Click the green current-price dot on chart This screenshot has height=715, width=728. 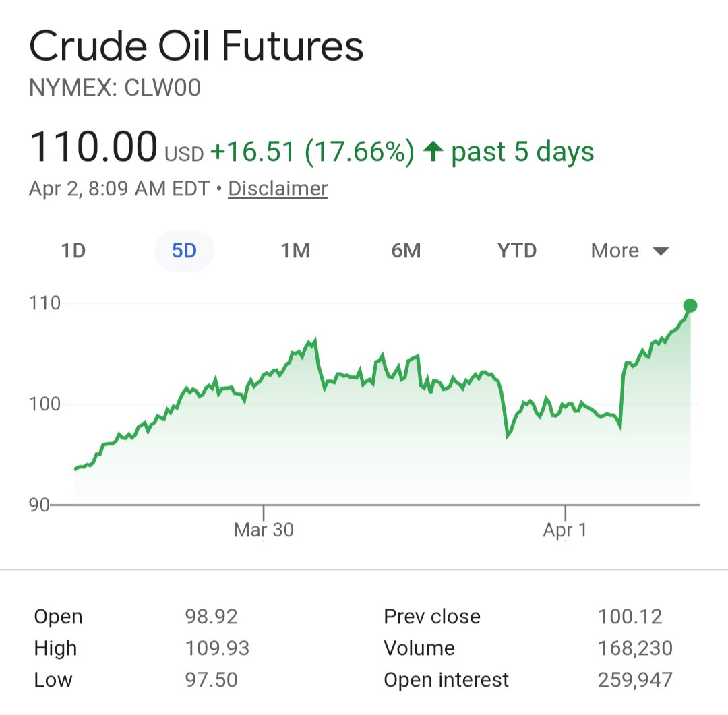click(690, 305)
